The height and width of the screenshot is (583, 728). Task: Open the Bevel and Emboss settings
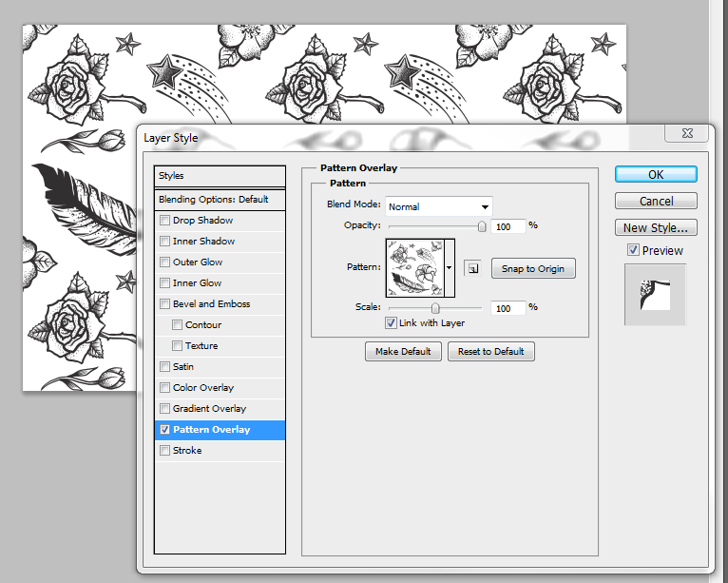pyautogui.click(x=212, y=303)
